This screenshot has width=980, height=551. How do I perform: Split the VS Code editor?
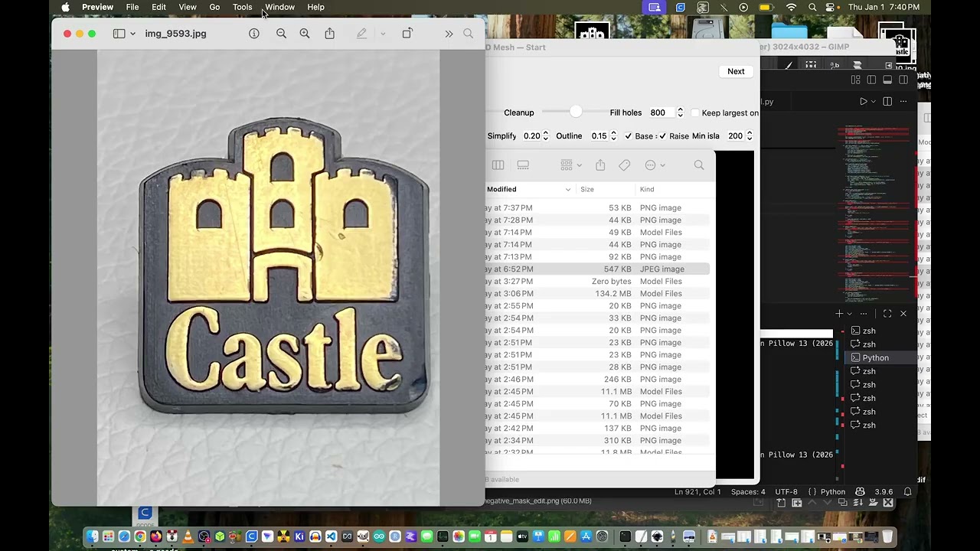click(887, 101)
